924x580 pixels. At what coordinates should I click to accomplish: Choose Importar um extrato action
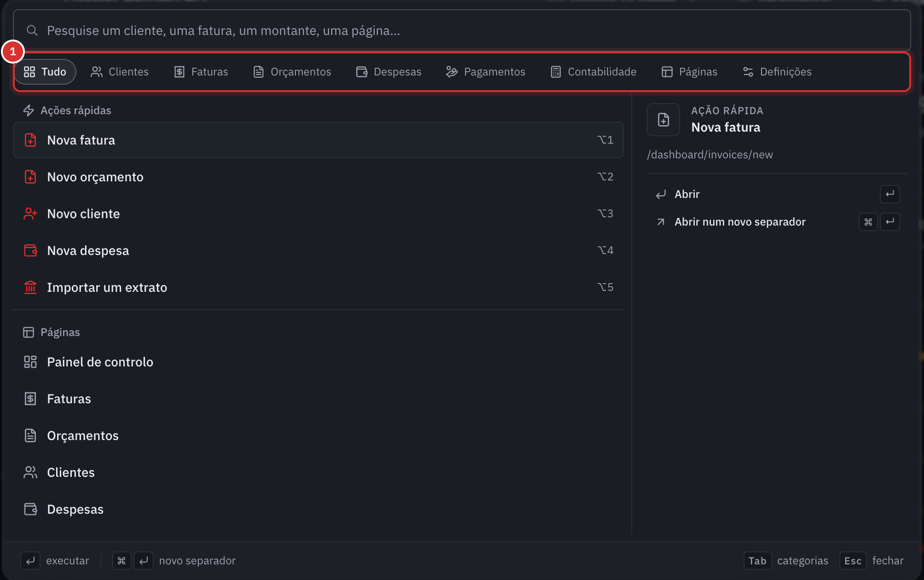pos(318,287)
